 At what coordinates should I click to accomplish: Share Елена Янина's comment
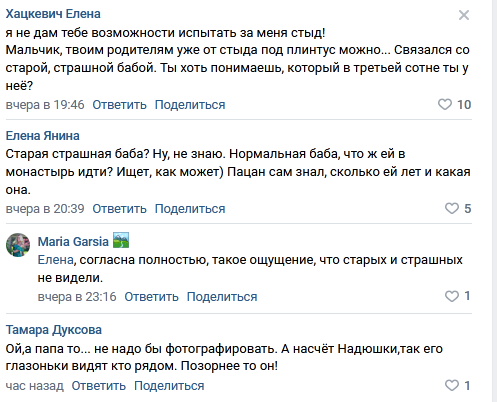190,209
